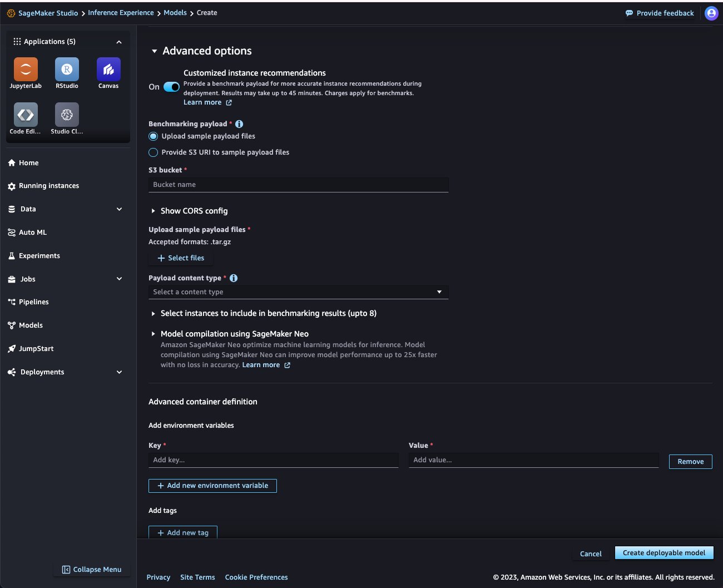
Task: Click the Add value input field
Action: [534, 460]
